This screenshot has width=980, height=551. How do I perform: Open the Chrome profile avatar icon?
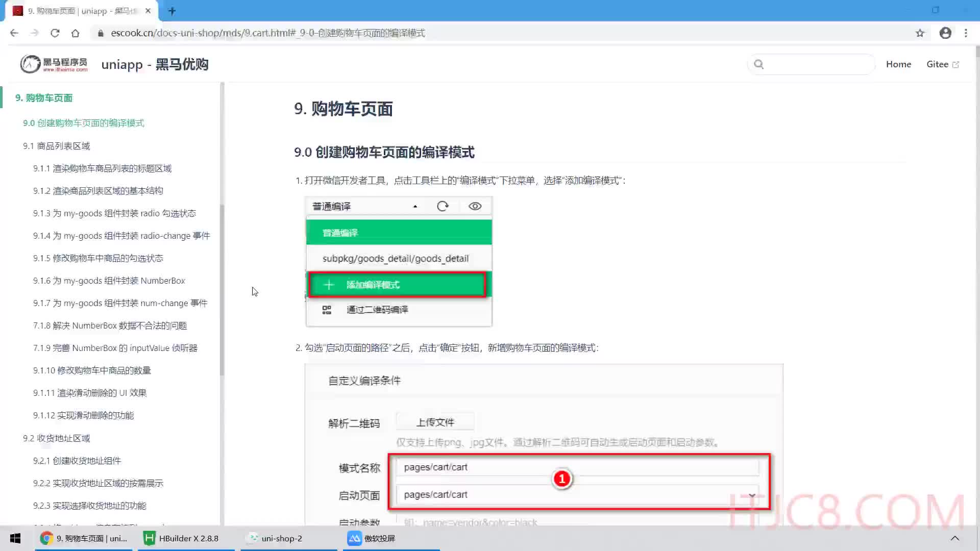945,33
